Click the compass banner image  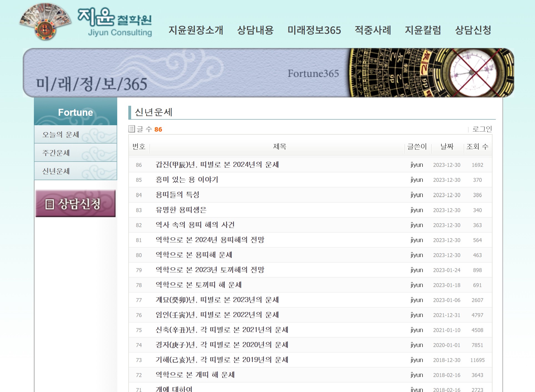pos(431,73)
